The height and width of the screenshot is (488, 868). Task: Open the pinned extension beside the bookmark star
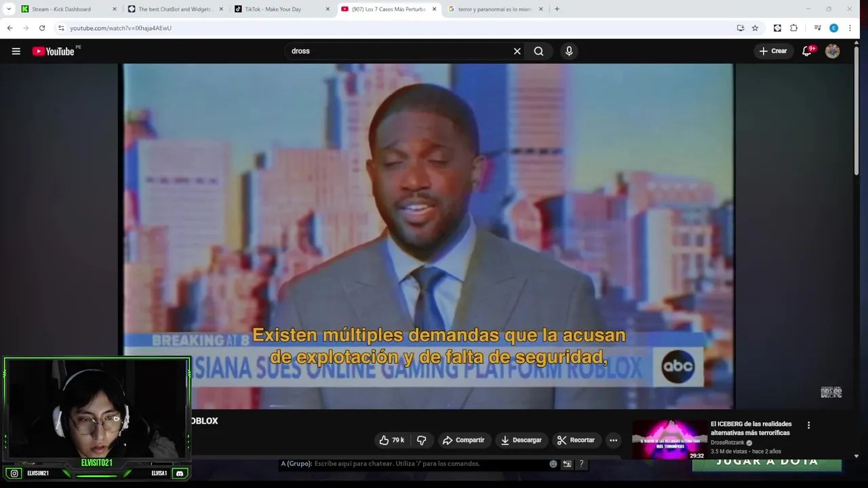pos(777,28)
